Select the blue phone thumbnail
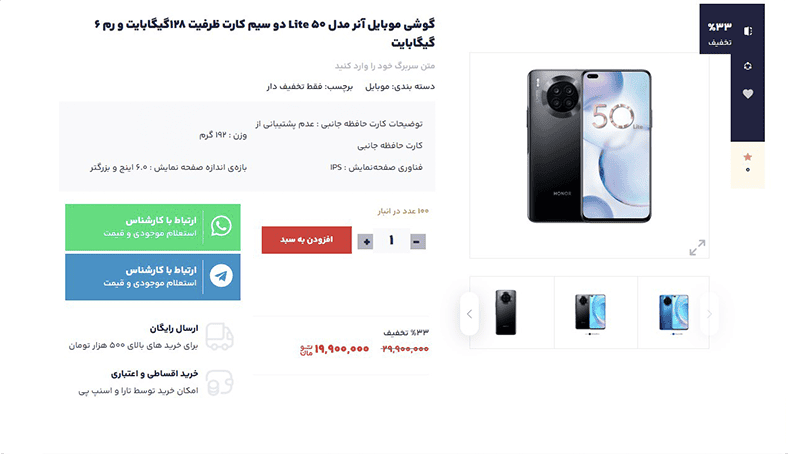The image size is (789, 454). coord(674,313)
